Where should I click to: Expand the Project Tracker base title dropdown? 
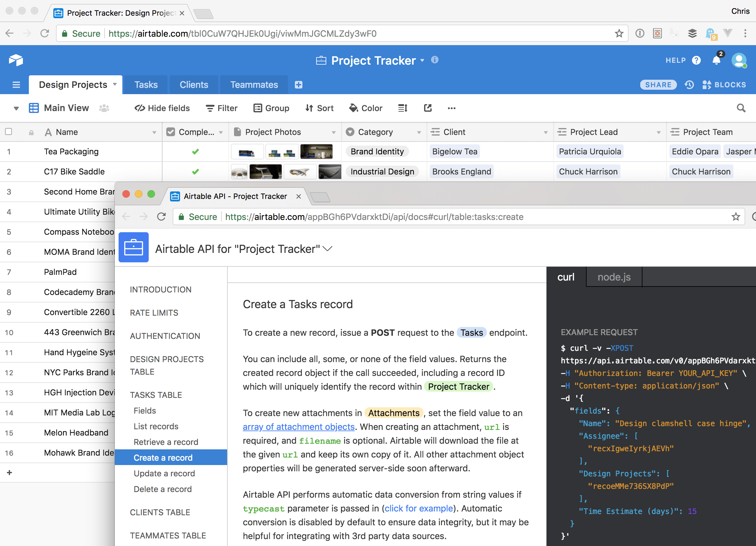(x=422, y=60)
